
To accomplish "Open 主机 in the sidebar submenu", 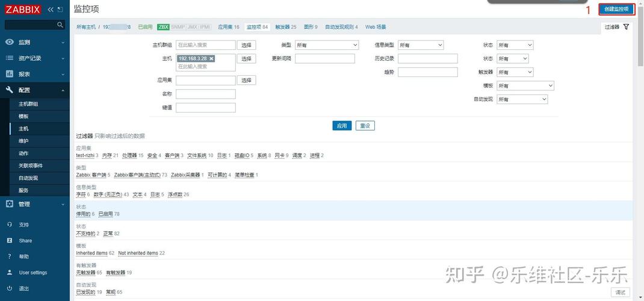I will point(23,129).
